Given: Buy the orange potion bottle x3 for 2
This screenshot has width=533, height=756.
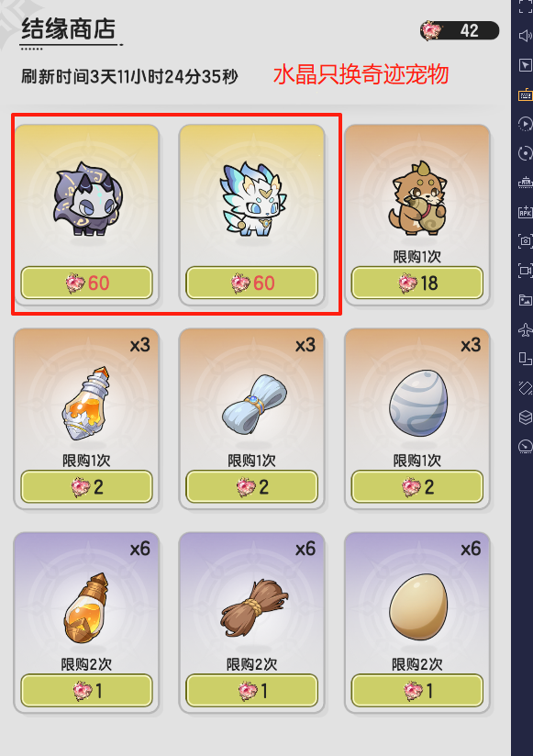Looking at the screenshot, I should tap(87, 487).
